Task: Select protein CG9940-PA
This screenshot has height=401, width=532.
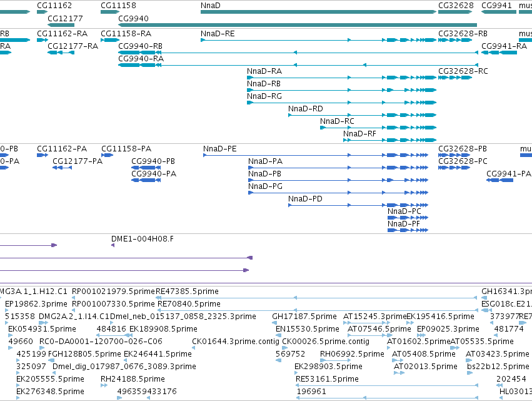Action: pyautogui.click(x=146, y=180)
